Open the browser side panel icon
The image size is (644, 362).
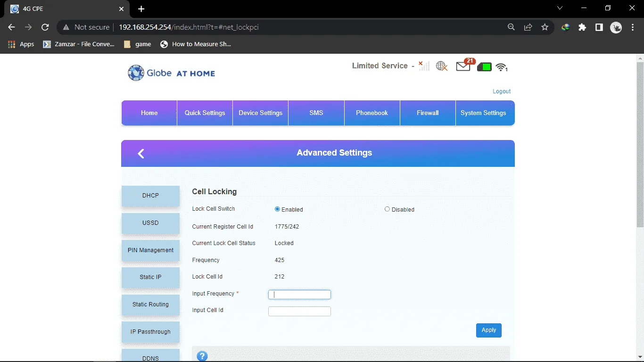(599, 27)
